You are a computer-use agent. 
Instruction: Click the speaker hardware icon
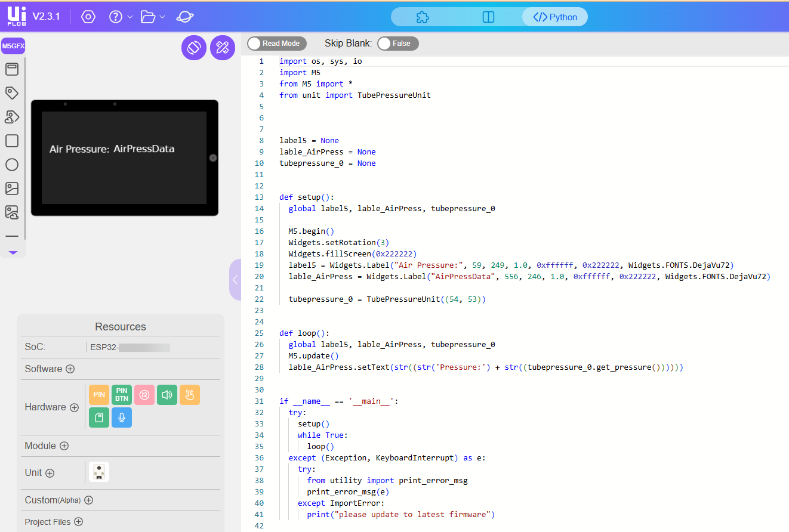coord(167,395)
